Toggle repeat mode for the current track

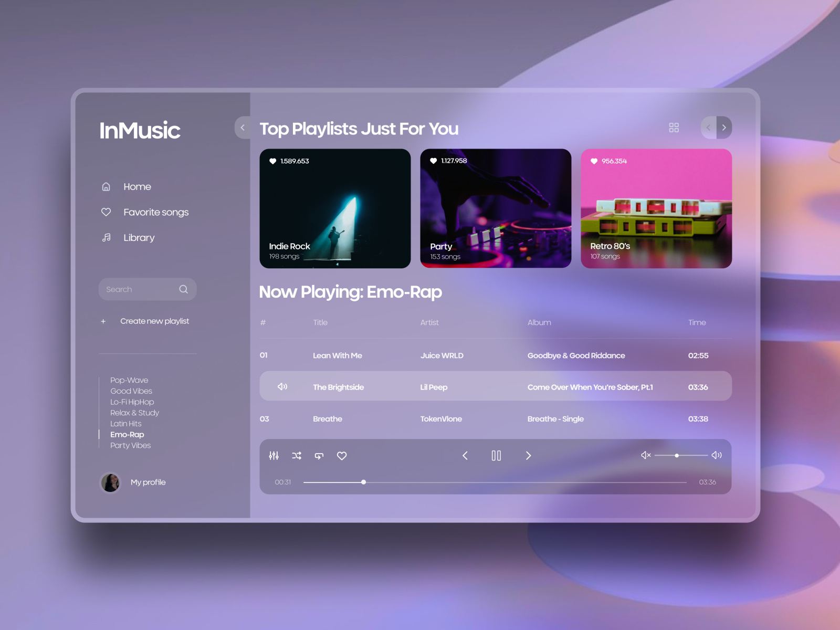(319, 456)
